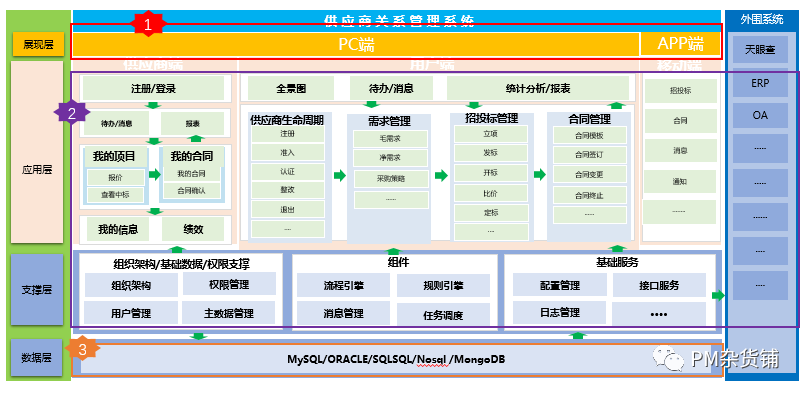This screenshot has height=394, width=805.
Task: Select the 供应商生命周期 heading
Action: pos(286,120)
